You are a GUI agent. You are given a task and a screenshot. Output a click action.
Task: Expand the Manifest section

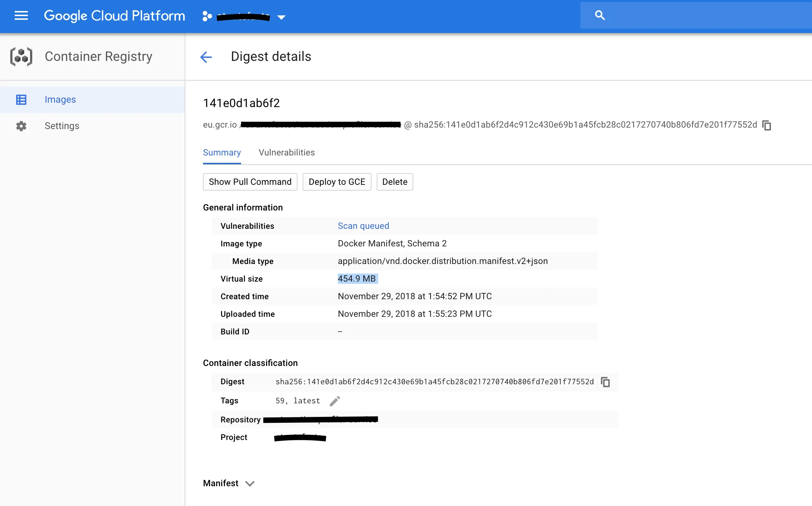(250, 484)
